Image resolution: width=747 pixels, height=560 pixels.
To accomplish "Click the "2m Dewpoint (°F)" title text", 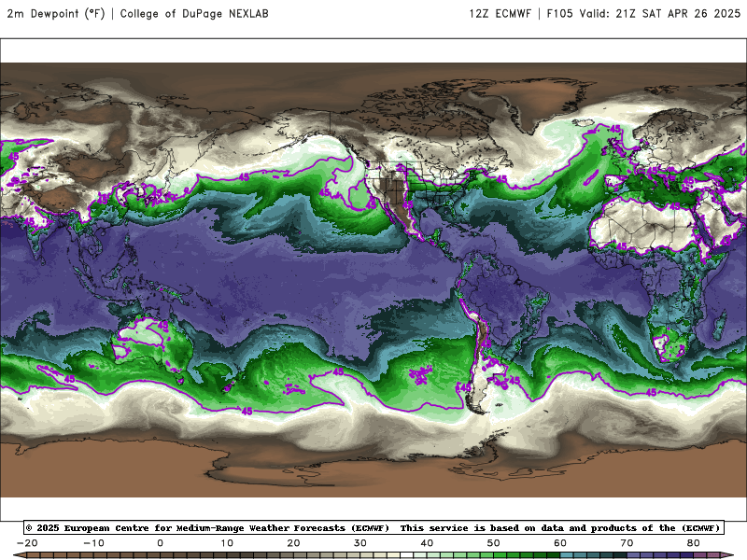I will click(x=56, y=14).
